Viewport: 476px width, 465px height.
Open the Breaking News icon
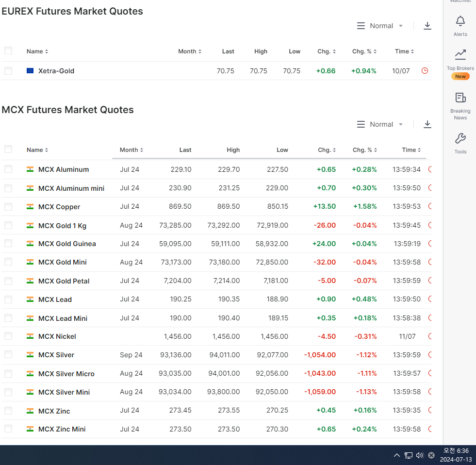click(460, 98)
